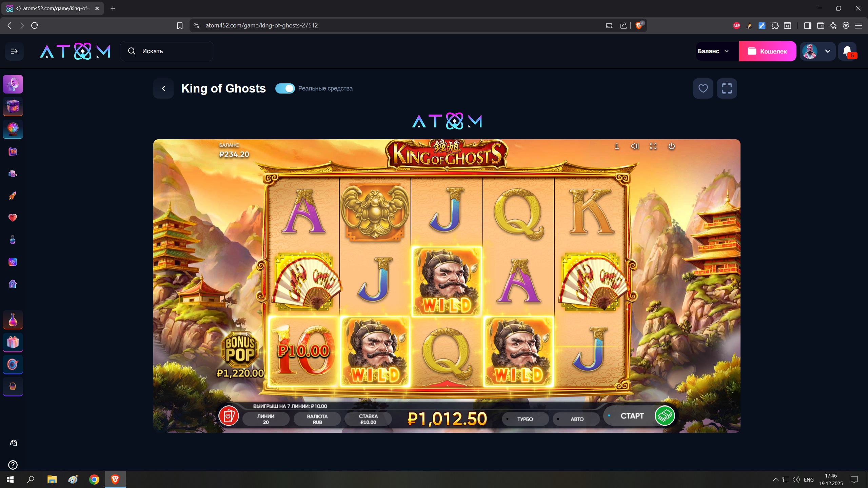
Task: Click the in-game fullscreen arrows icon
Action: point(653,146)
